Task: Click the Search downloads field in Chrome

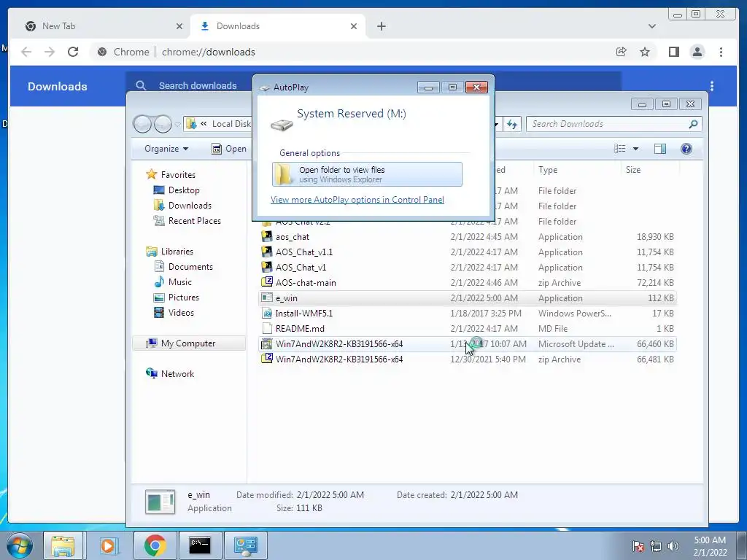Action: click(x=198, y=86)
